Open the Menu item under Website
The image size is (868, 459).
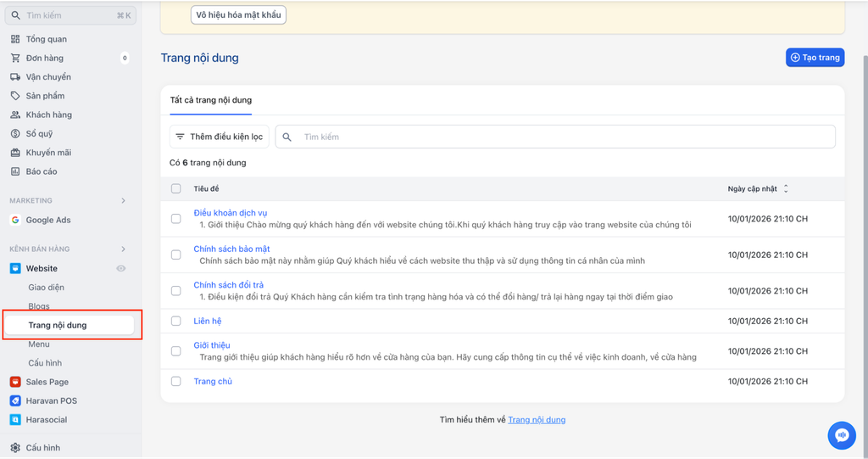click(39, 344)
